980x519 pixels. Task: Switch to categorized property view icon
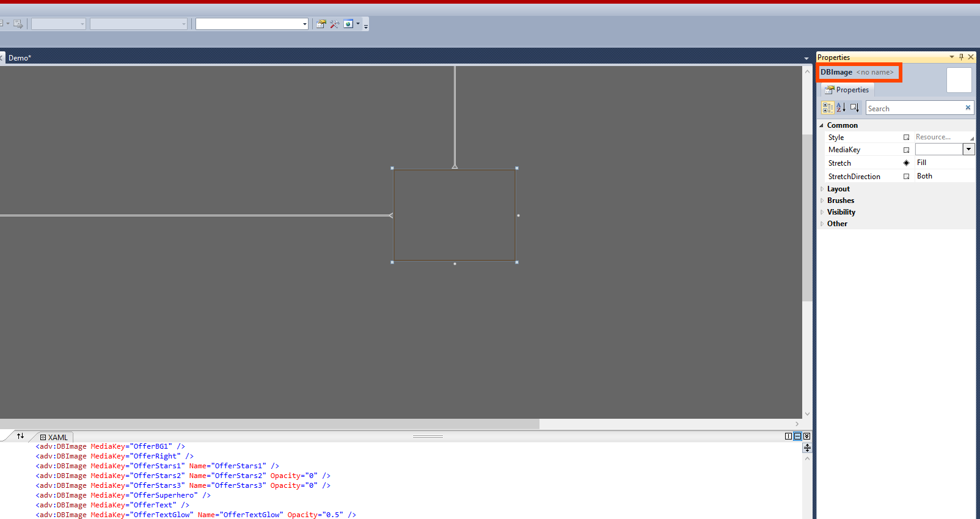(827, 108)
